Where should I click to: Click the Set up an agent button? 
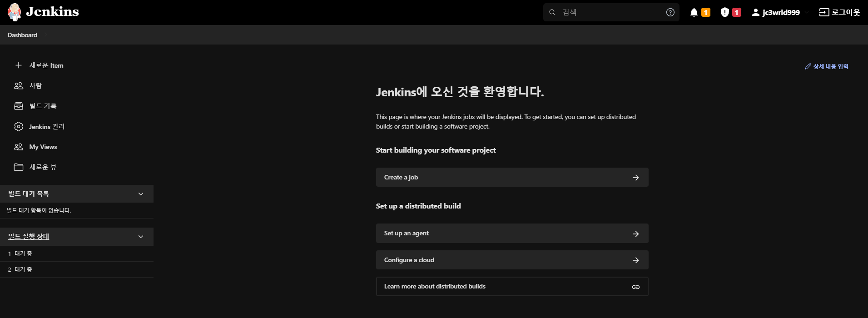pos(512,234)
